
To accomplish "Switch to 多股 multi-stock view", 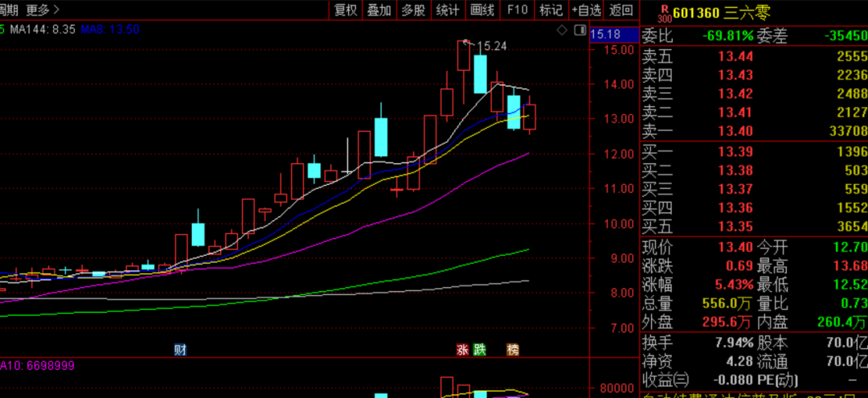I will [413, 10].
